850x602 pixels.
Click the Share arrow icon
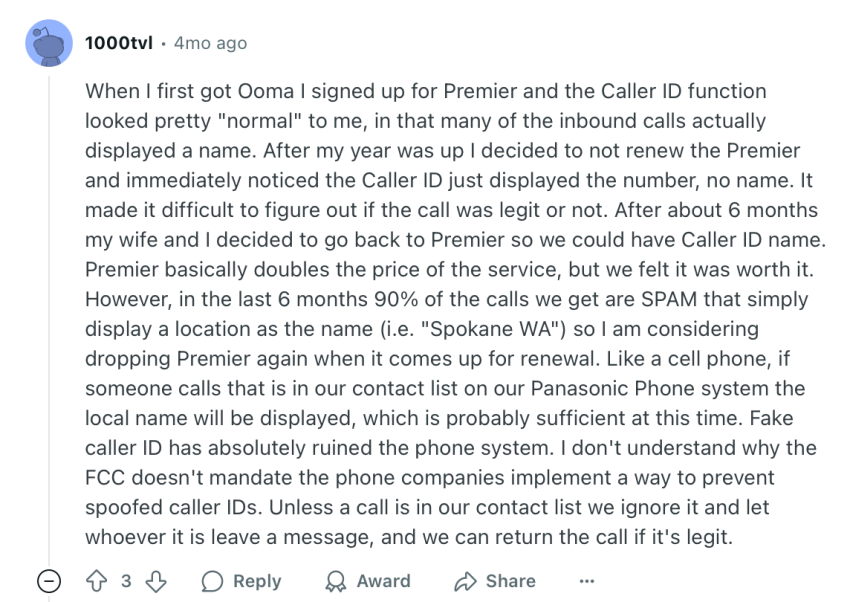(x=466, y=581)
